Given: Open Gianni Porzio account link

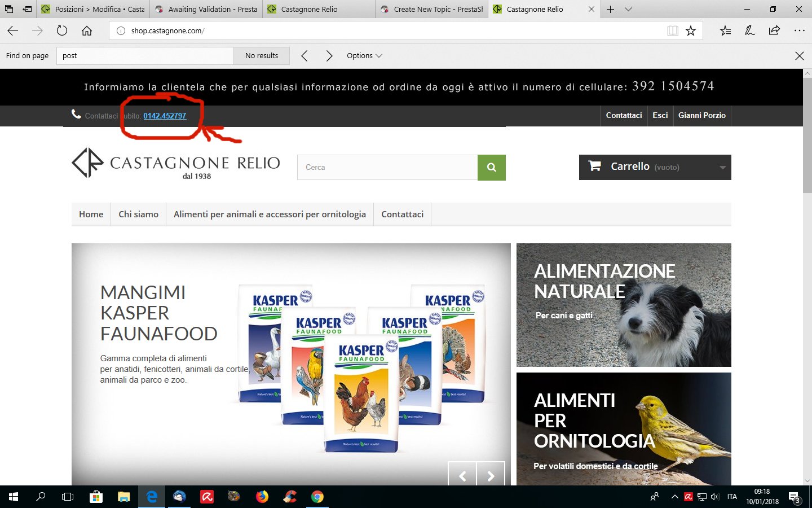Looking at the screenshot, I should 702,116.
